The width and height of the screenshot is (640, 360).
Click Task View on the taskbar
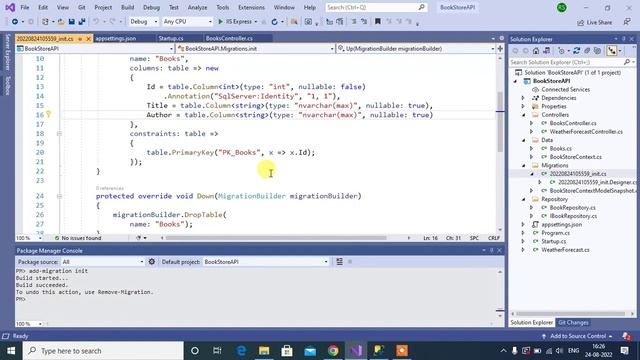click(217, 351)
